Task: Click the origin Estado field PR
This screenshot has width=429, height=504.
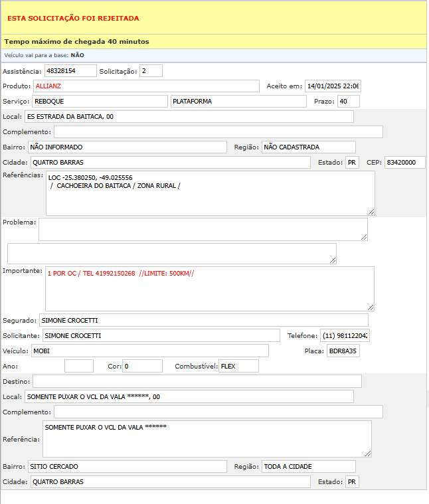Action: [x=352, y=162]
